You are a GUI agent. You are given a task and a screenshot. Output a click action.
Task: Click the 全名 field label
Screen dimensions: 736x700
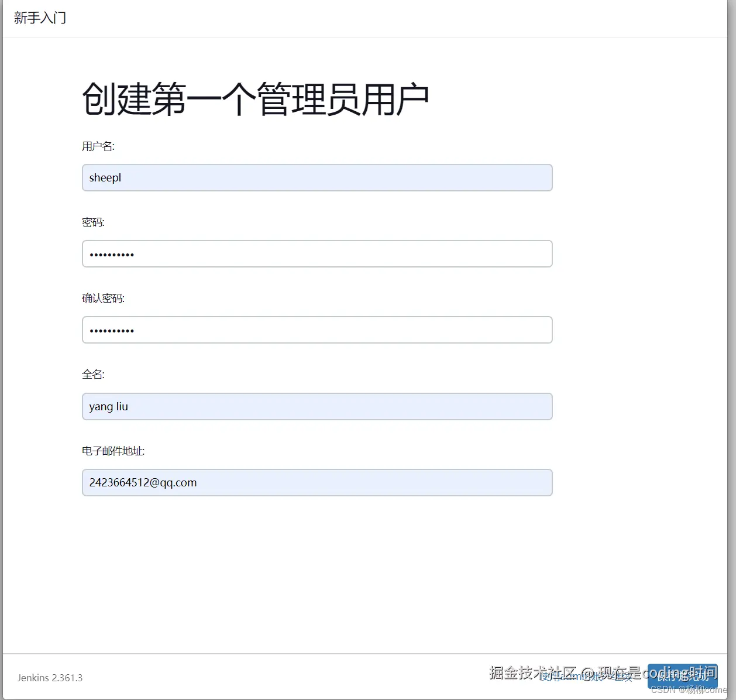tap(92, 374)
